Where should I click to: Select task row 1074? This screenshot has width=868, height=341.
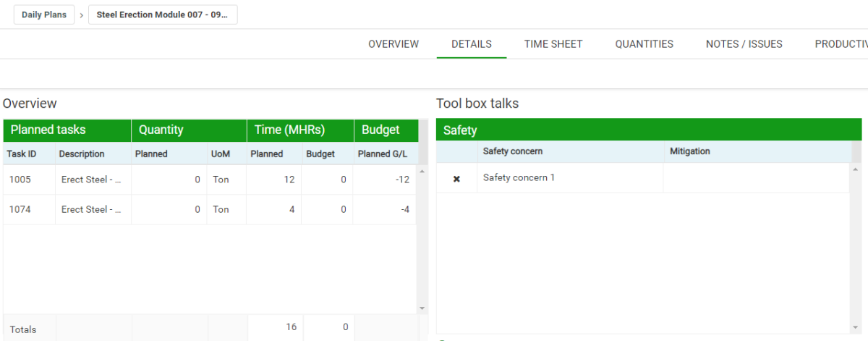[20, 209]
